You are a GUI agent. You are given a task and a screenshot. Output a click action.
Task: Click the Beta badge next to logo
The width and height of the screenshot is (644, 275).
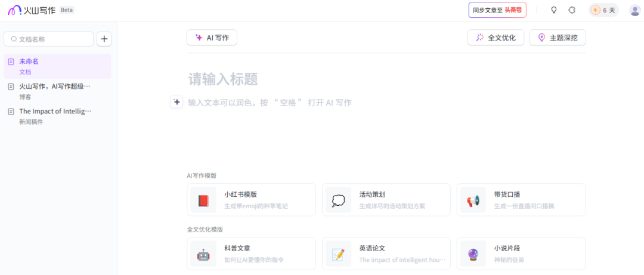(x=67, y=10)
